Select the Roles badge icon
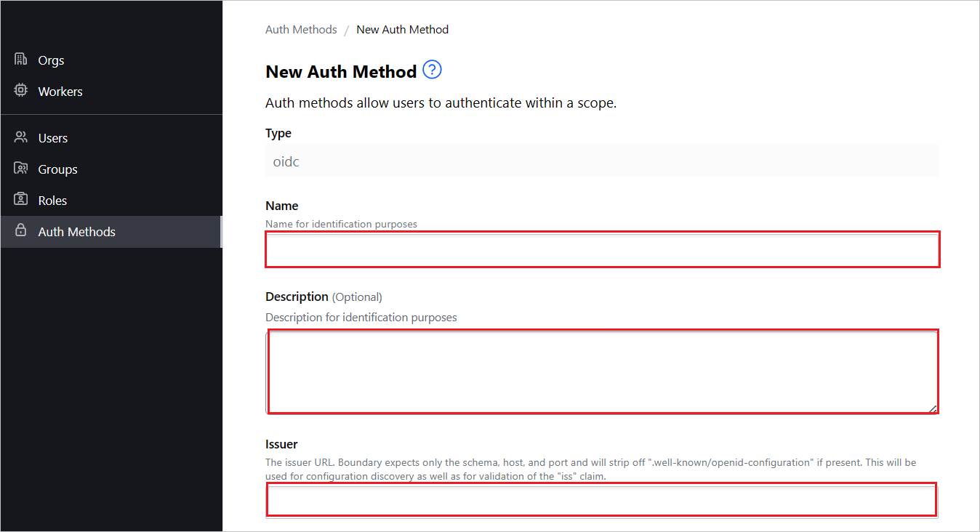 click(20, 199)
